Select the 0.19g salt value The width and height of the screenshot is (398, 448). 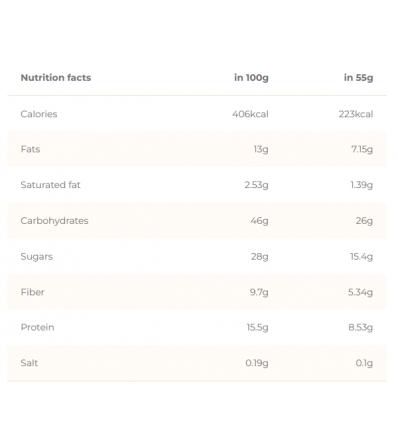[257, 363]
